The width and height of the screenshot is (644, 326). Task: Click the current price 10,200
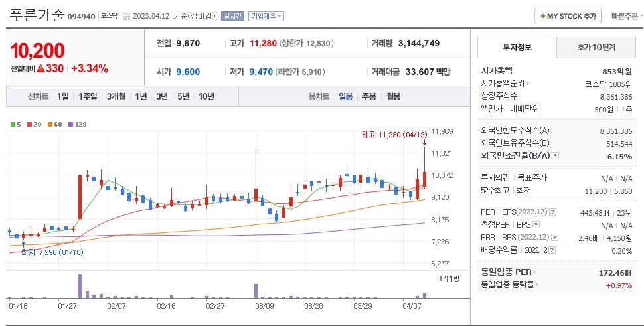click(37, 51)
